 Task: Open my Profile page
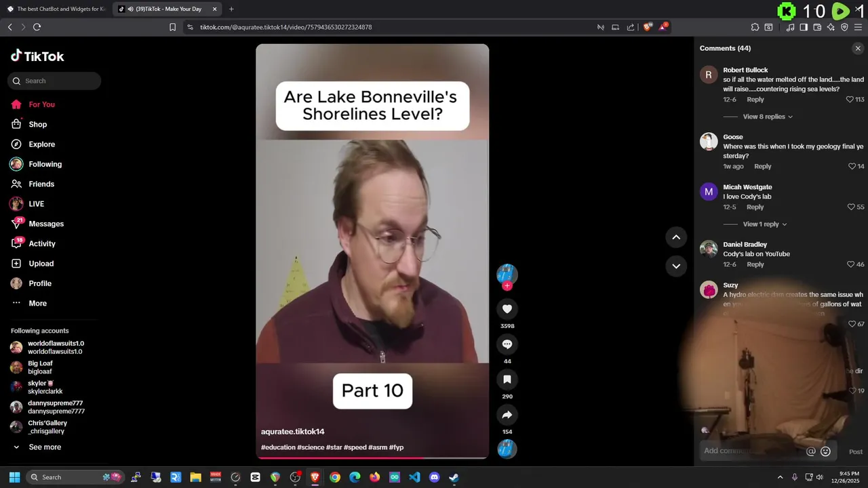click(40, 283)
